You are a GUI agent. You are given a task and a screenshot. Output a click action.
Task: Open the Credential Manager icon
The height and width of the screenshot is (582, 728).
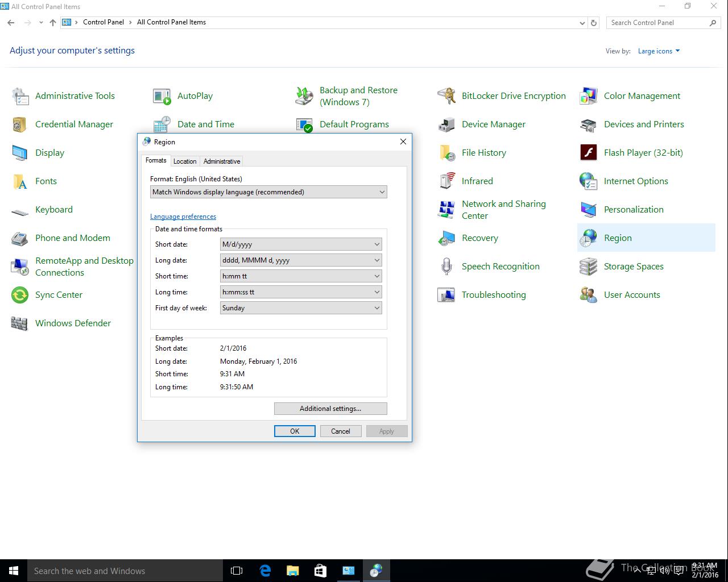tap(20, 124)
